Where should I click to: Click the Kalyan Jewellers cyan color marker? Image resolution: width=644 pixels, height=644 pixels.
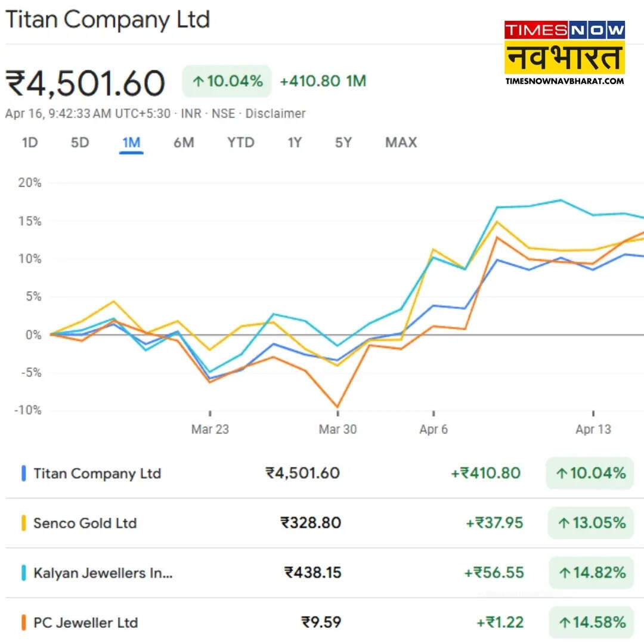point(24,573)
